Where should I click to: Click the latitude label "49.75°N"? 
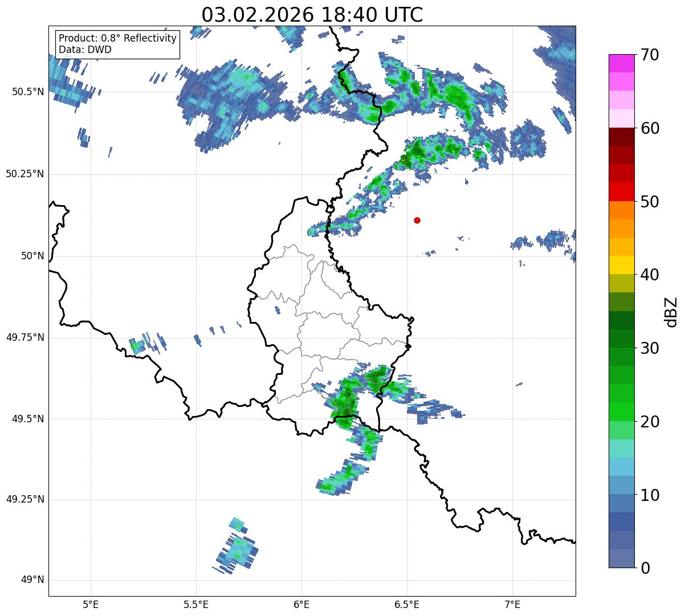click(x=25, y=337)
